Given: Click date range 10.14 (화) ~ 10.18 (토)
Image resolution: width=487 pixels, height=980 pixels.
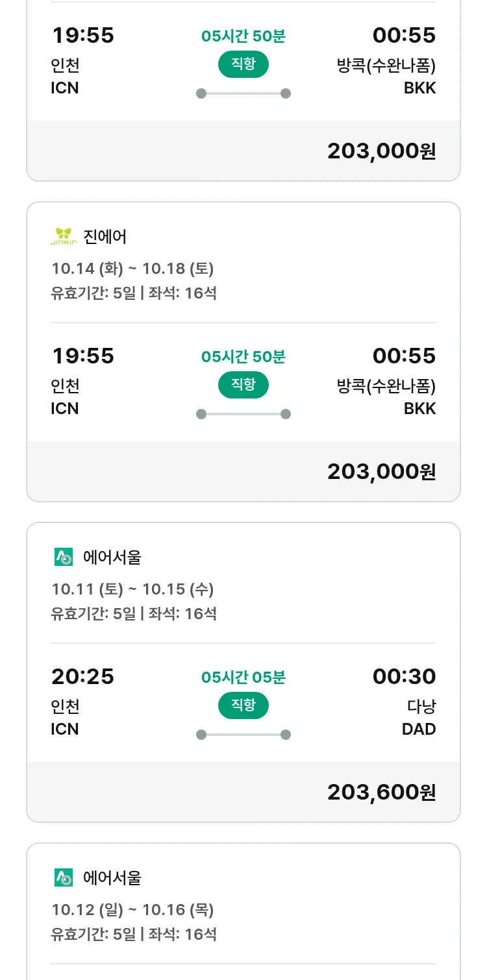Looking at the screenshot, I should tap(132, 269).
